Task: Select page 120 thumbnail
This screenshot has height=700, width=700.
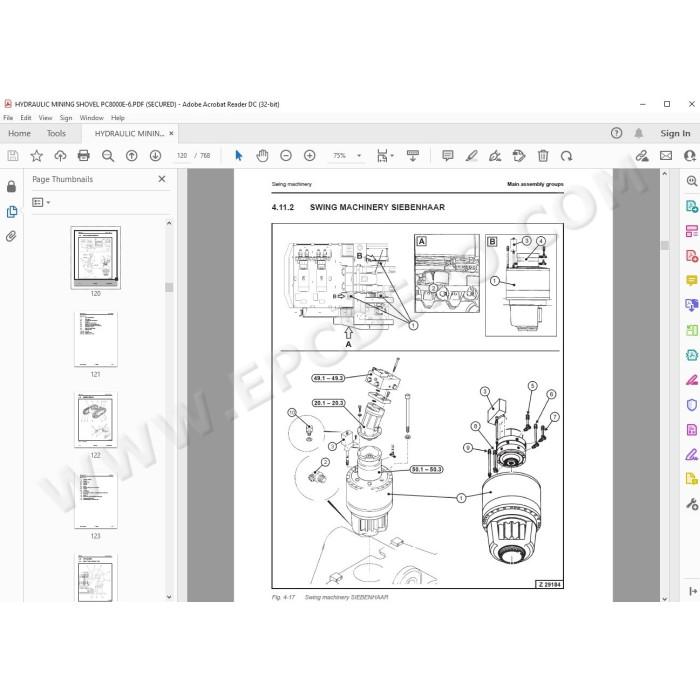Action: click(96, 258)
